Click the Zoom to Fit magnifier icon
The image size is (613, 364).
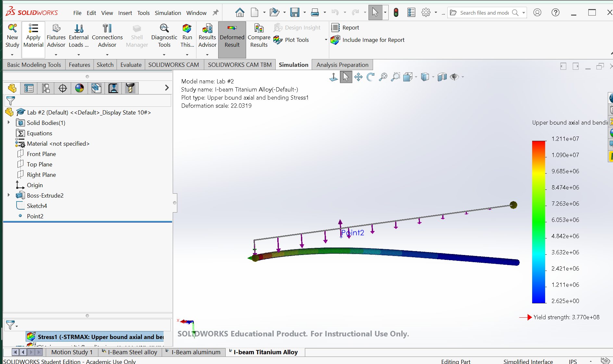coord(383,77)
